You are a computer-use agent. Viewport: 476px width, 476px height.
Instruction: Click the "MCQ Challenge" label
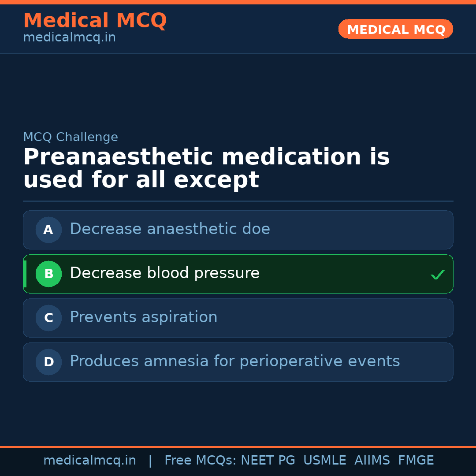tap(71, 137)
